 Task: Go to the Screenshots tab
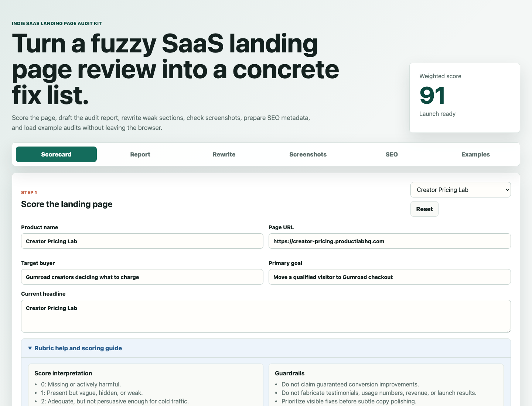308,154
